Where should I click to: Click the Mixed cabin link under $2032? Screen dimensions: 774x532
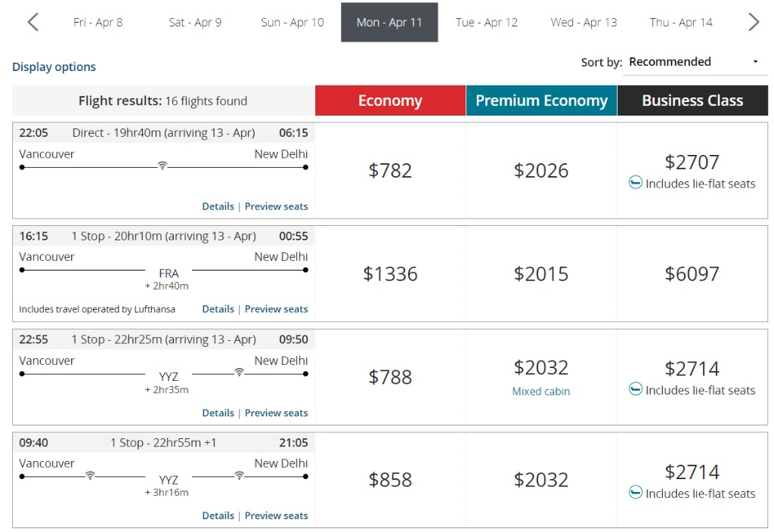tap(541, 391)
